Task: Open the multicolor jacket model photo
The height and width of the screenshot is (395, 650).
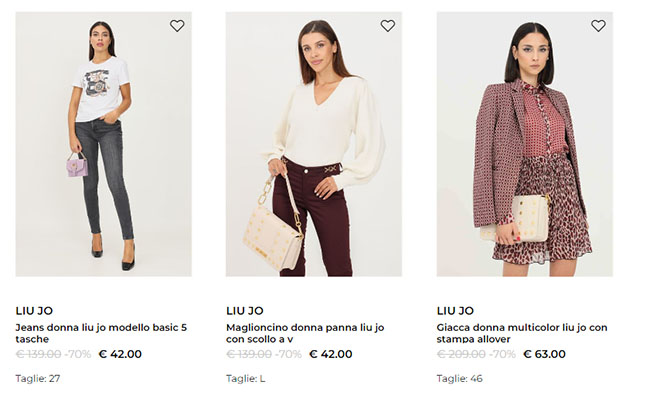Action: 524,144
